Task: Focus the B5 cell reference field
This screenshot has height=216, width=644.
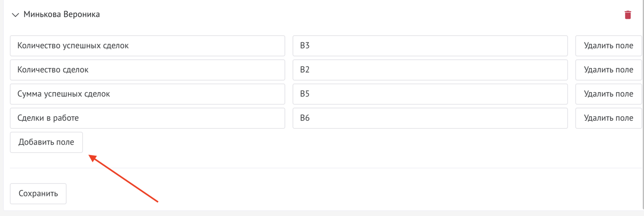Action: click(430, 94)
